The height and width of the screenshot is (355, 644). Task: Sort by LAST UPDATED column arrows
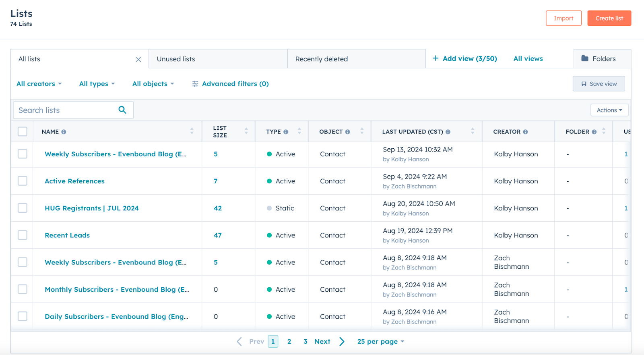pyautogui.click(x=473, y=131)
